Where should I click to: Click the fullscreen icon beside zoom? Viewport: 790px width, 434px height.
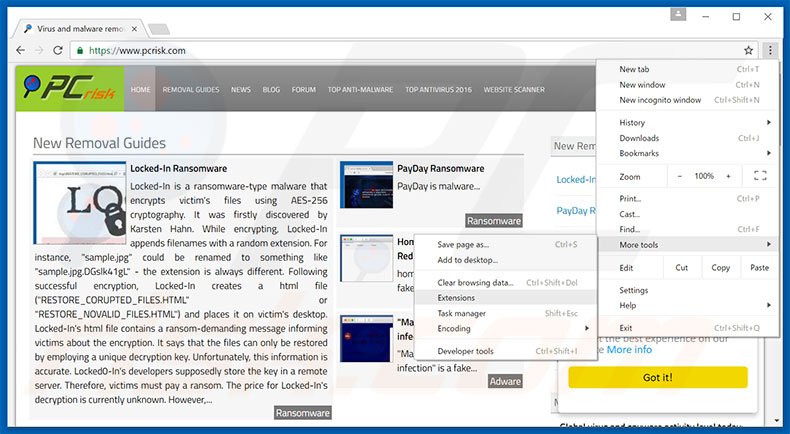pyautogui.click(x=759, y=176)
